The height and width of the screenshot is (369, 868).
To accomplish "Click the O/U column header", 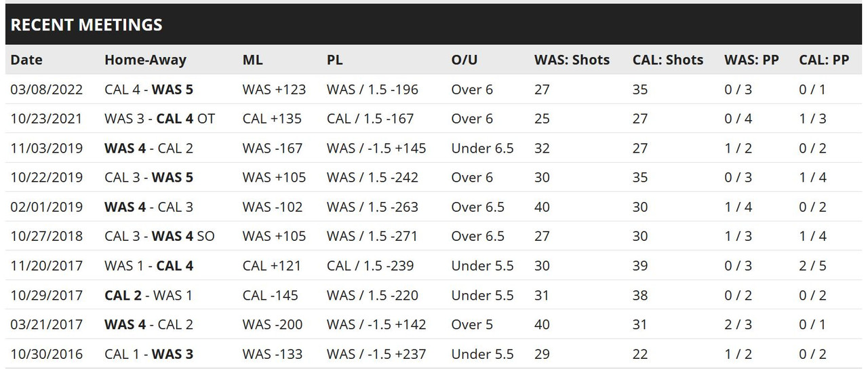I will pos(465,60).
